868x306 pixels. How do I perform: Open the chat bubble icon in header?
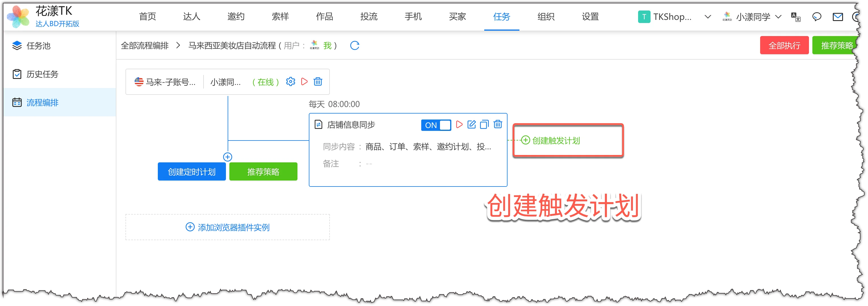[816, 17]
